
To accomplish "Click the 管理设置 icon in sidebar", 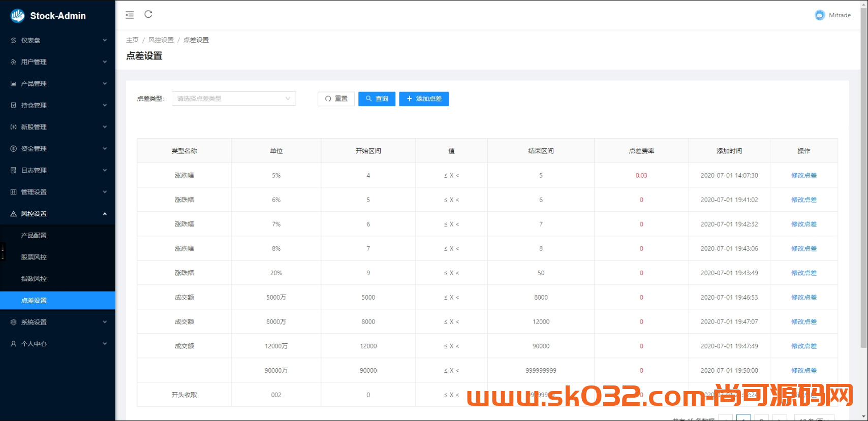I will point(13,192).
